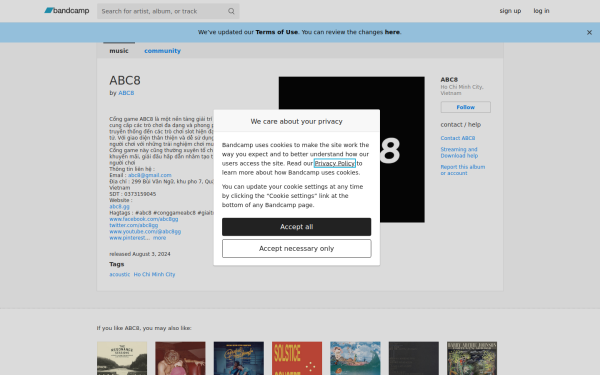Open the colorful illustrated ocean album cover
This screenshot has height=375, width=600.
coord(355,358)
